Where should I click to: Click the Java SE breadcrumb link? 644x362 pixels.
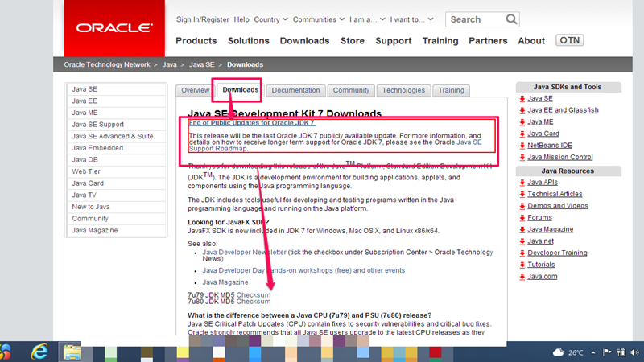point(202,64)
